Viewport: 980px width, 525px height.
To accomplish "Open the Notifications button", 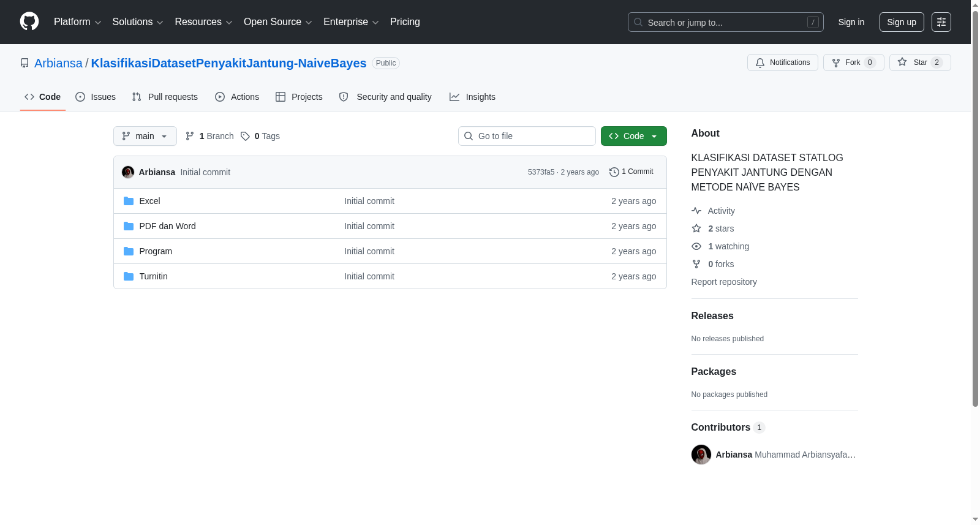I will click(783, 62).
